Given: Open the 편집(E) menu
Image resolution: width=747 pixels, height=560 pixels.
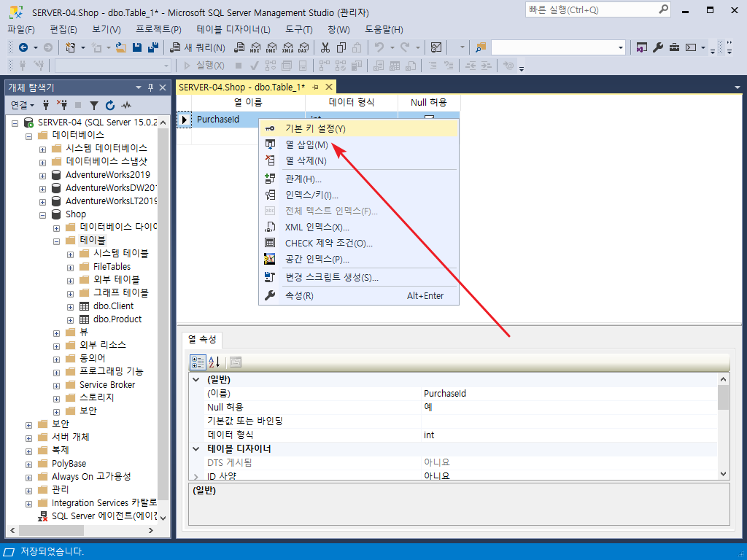Looking at the screenshot, I should coord(63,29).
